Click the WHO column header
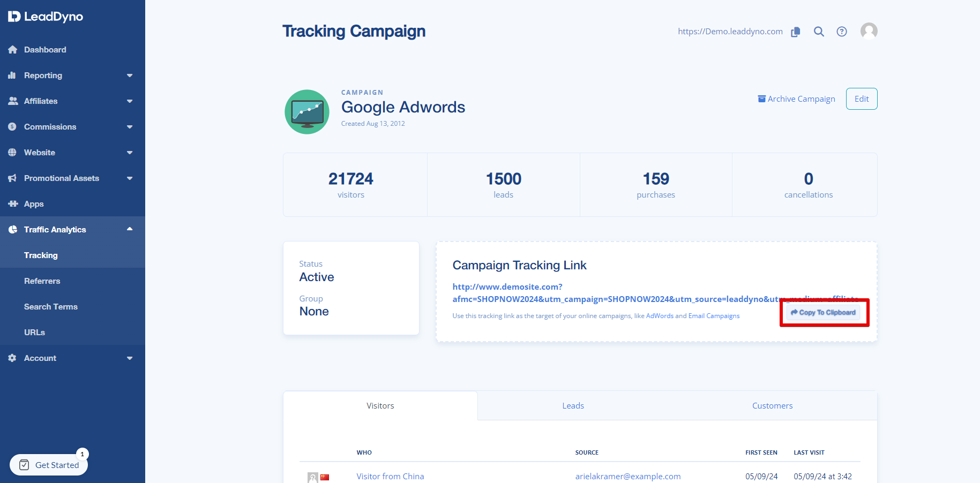Image resolution: width=980 pixels, height=483 pixels. (364, 452)
